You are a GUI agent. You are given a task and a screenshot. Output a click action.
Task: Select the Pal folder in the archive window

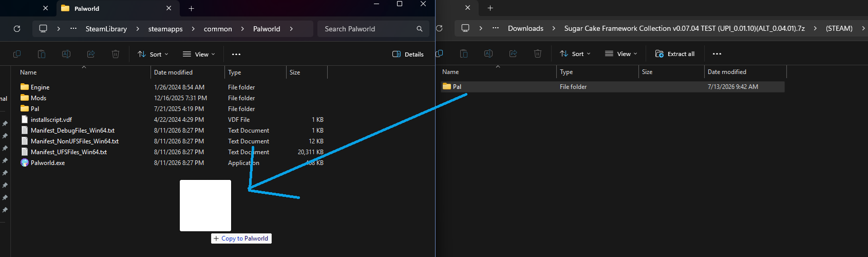click(612, 86)
